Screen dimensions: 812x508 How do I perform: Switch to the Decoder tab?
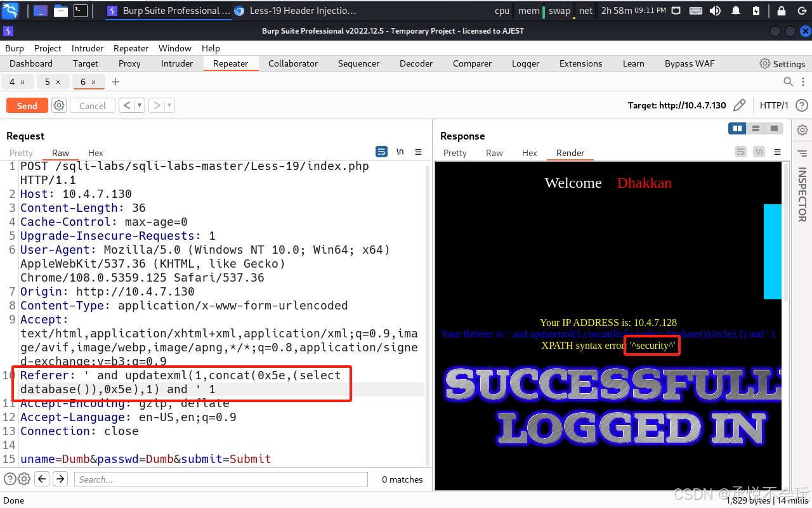tap(416, 63)
